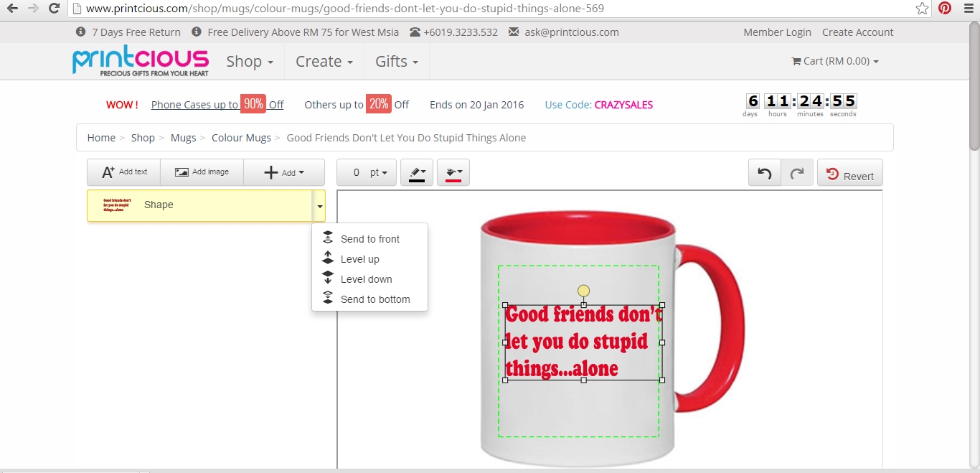Click the Ends on 20 Jan 2016 text
Viewport: 980px width, 473px height.
point(477,105)
